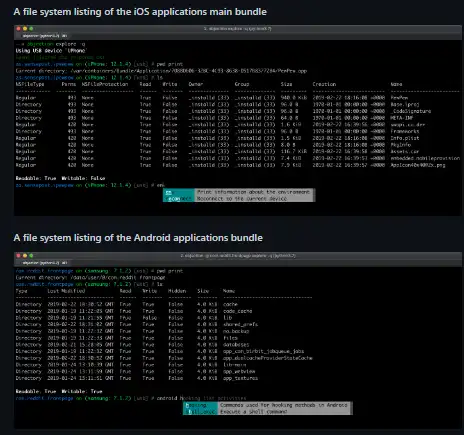This screenshot has height=435, width=464.
Task: Click the embedded.mobileprovision file name
Action: pos(425,158)
